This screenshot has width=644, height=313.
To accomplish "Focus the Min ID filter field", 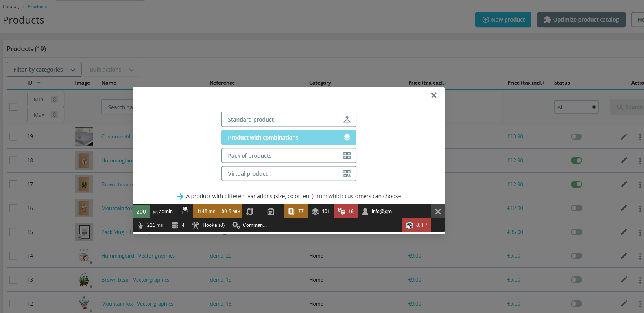I will (46, 99).
